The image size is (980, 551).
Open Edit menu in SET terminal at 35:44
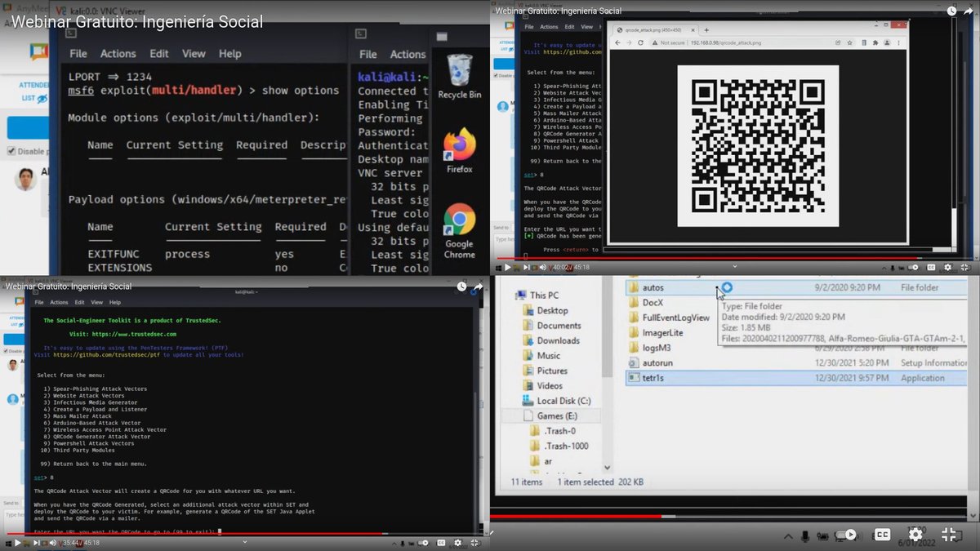pyautogui.click(x=78, y=302)
